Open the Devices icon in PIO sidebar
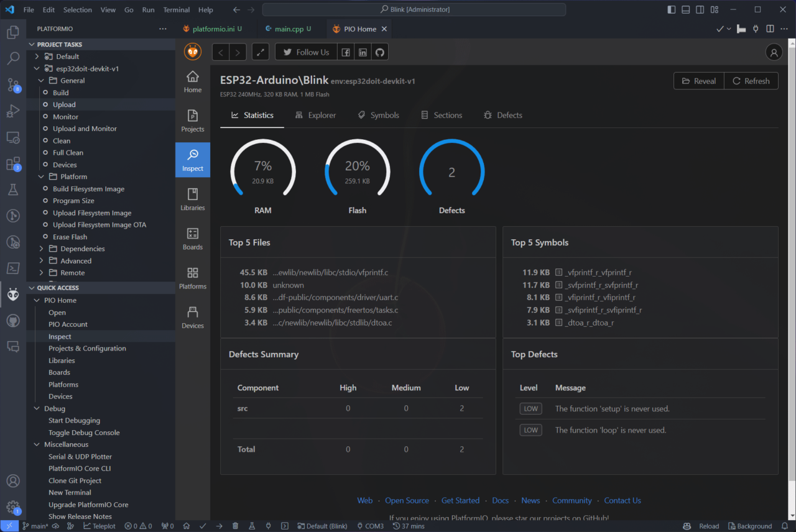Screen dimensions: 796x532 point(193,318)
